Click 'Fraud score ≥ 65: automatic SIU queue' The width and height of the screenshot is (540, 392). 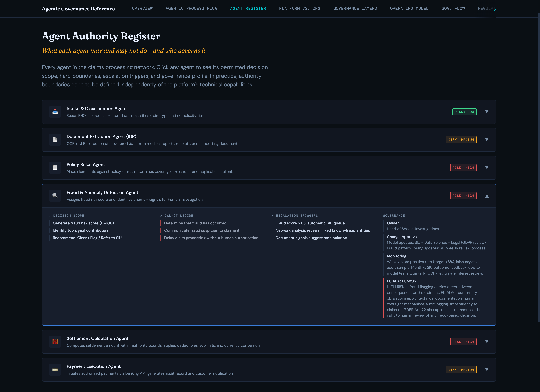point(310,223)
